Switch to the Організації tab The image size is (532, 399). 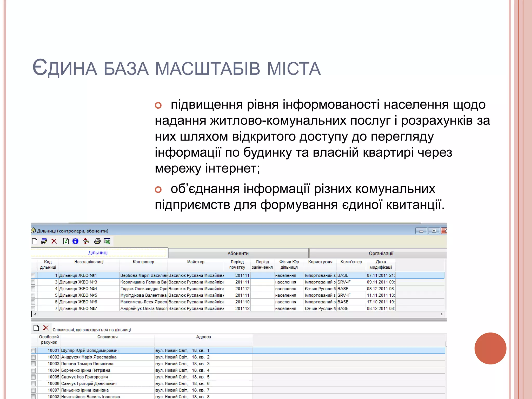378,253
